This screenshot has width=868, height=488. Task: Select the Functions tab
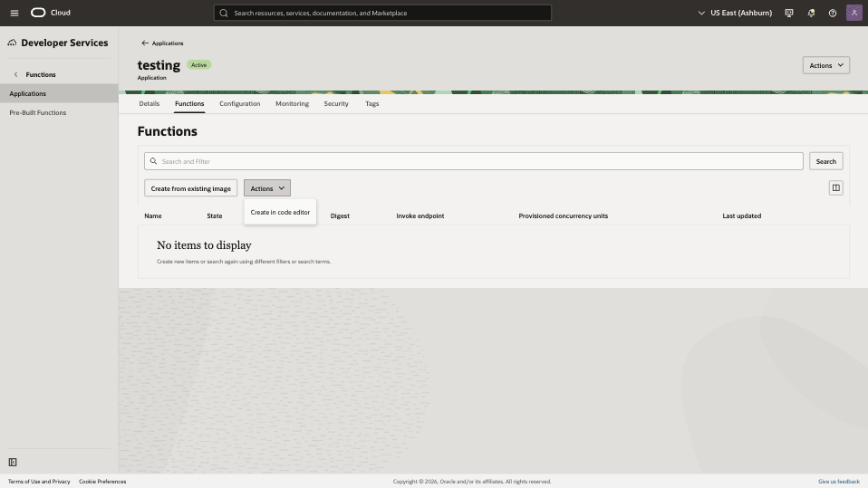[x=189, y=103]
